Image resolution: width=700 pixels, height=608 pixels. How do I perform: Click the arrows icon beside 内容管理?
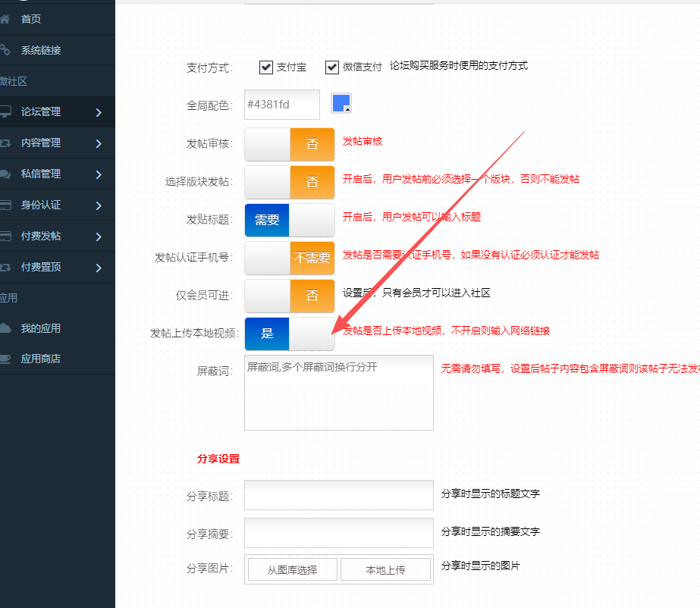5,143
